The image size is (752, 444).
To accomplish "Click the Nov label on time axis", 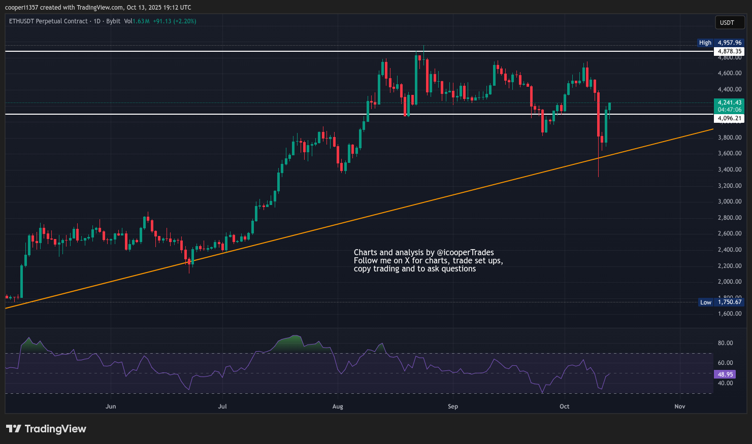I will tap(679, 407).
